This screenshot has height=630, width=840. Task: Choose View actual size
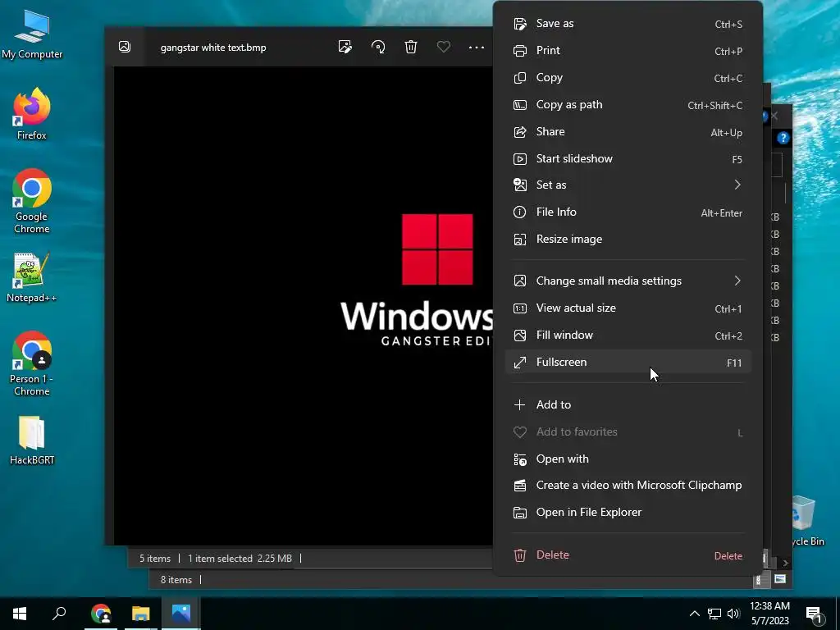[628, 308]
